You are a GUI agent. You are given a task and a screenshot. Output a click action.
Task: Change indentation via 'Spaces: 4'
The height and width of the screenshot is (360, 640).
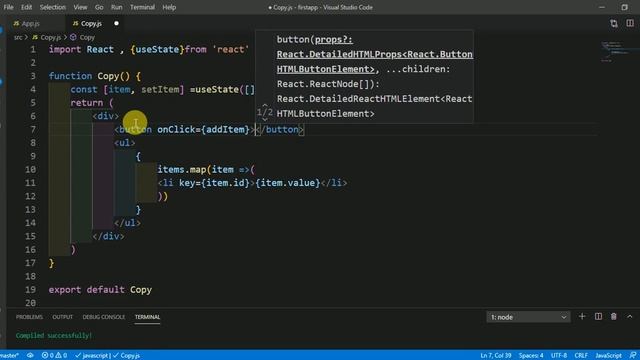coord(531,356)
